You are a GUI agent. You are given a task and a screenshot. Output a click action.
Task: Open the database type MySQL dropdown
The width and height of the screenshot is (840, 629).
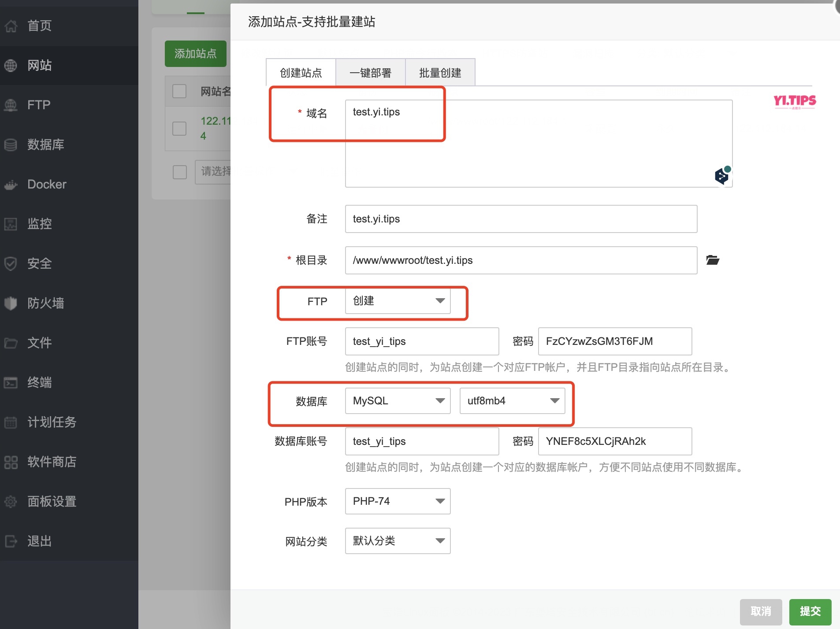[397, 400]
